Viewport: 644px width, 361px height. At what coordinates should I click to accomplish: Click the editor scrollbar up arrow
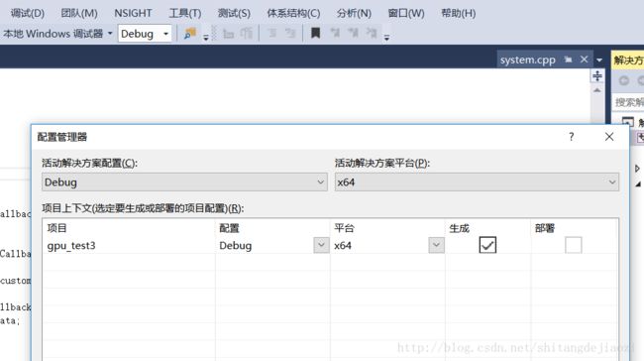[x=597, y=90]
